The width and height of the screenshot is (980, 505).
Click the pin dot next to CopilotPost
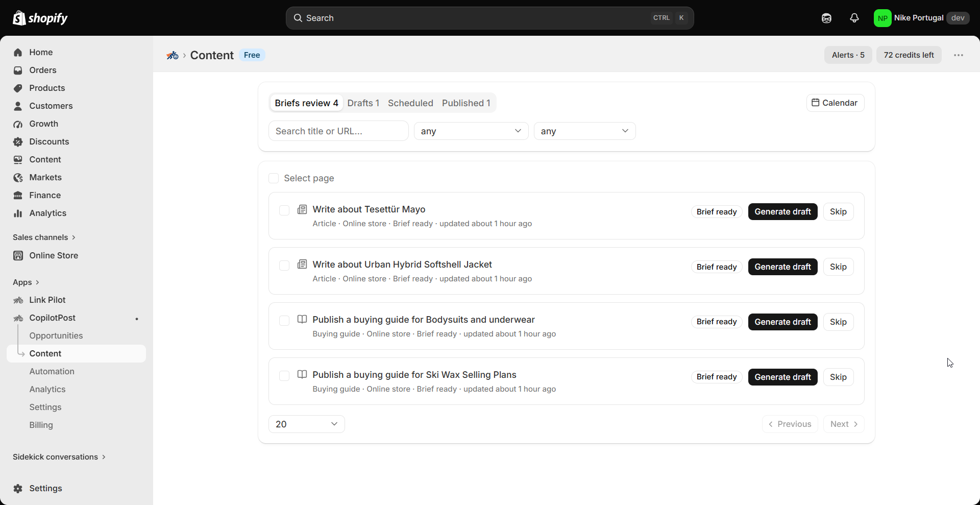tap(137, 319)
